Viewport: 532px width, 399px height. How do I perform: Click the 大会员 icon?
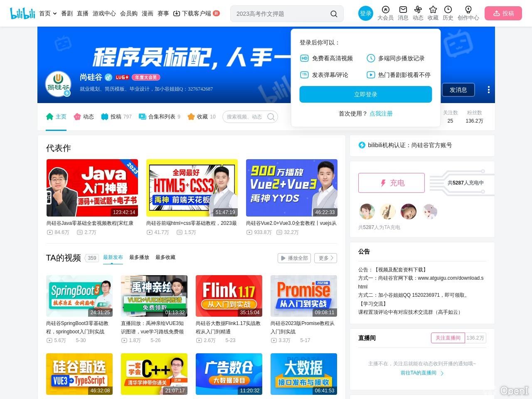click(x=385, y=9)
